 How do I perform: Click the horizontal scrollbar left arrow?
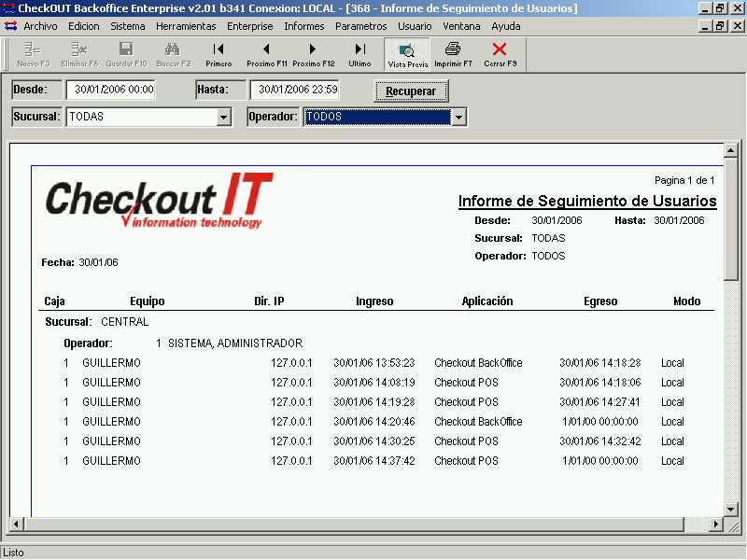click(x=16, y=525)
